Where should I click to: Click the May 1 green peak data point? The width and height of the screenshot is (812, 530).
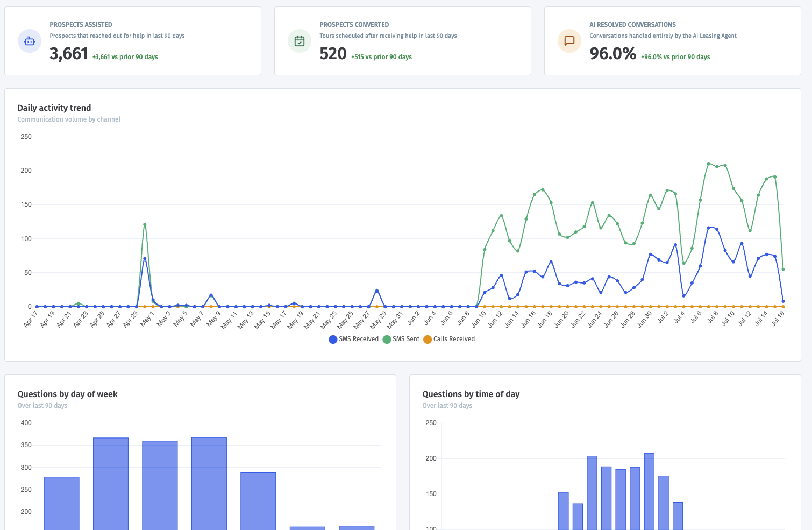[145, 224]
